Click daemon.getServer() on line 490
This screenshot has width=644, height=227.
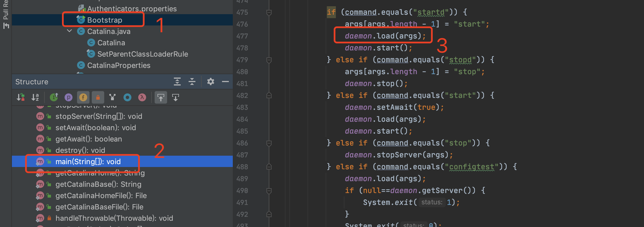tap(433, 190)
